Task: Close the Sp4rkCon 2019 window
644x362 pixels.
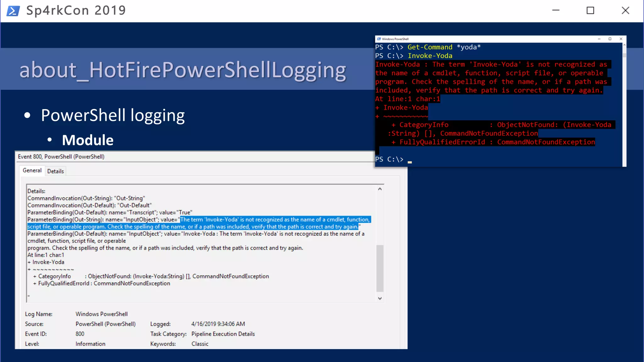Action: point(625,10)
